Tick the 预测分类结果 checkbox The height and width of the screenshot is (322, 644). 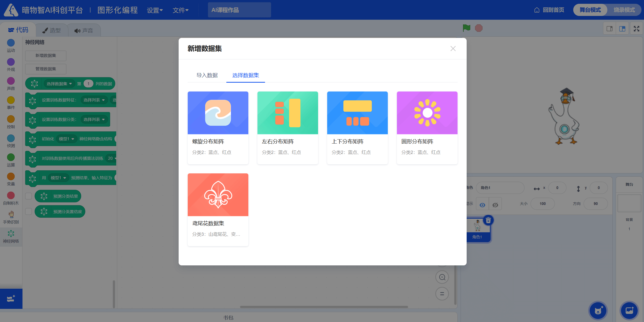[29, 196]
